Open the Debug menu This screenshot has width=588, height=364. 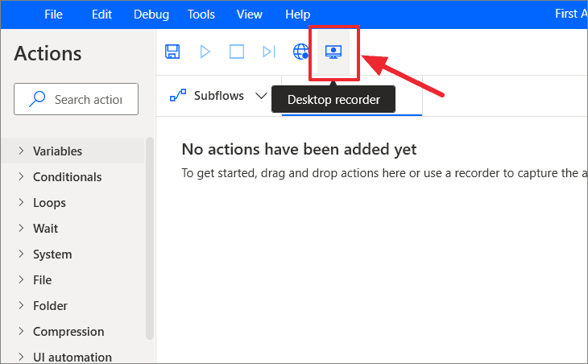(151, 14)
